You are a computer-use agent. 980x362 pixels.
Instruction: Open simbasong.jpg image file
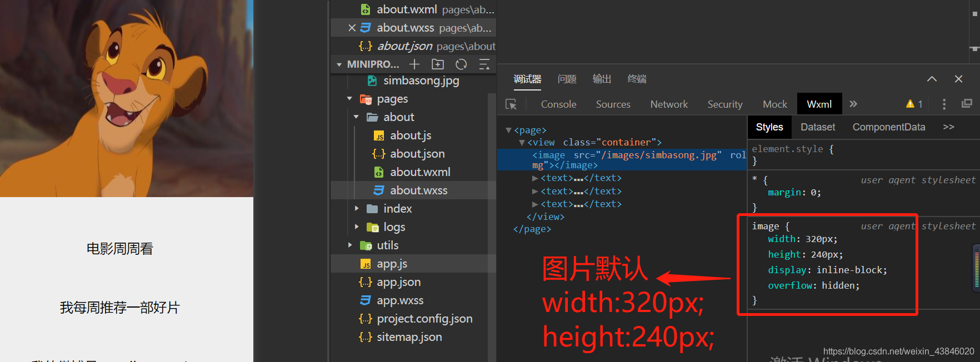coord(421,81)
